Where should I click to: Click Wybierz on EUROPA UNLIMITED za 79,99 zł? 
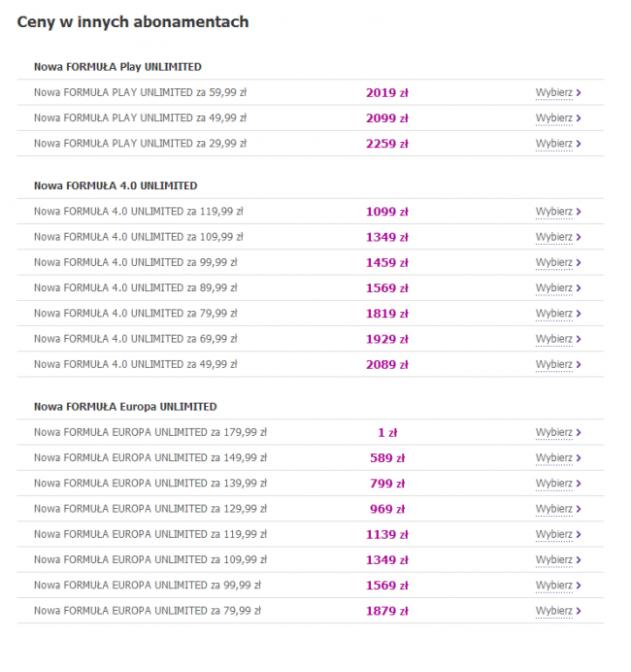click(558, 611)
